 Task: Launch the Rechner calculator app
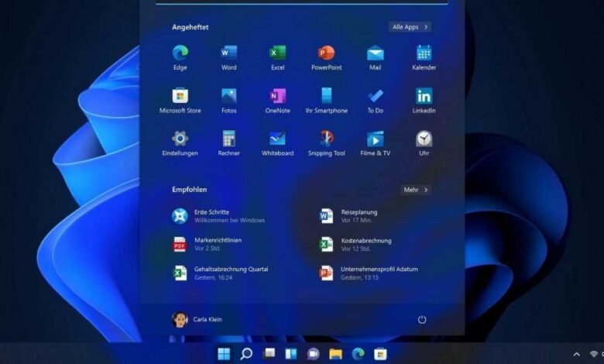click(x=228, y=144)
